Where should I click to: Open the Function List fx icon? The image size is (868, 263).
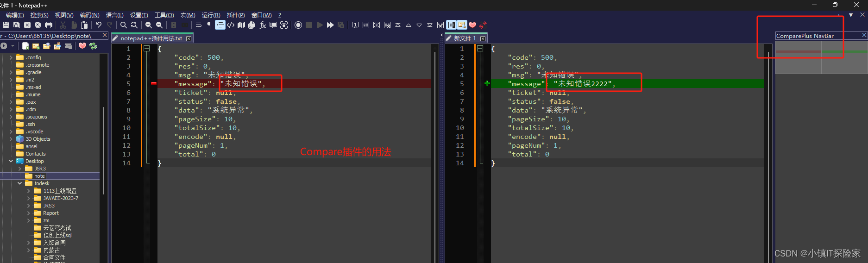(x=263, y=25)
